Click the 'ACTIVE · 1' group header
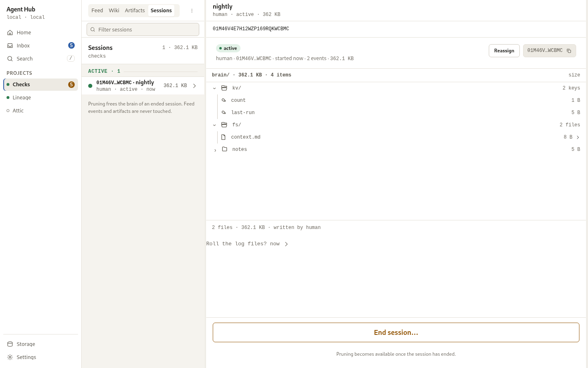 [104, 71]
